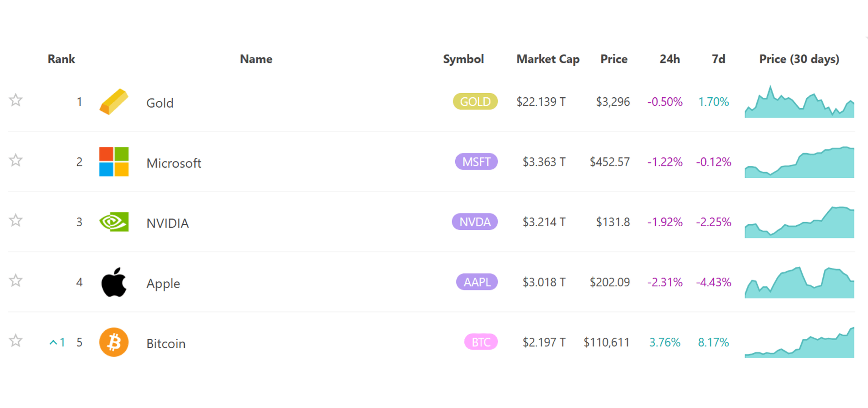Click the MSFT symbol badge
868x408 pixels.
click(476, 161)
